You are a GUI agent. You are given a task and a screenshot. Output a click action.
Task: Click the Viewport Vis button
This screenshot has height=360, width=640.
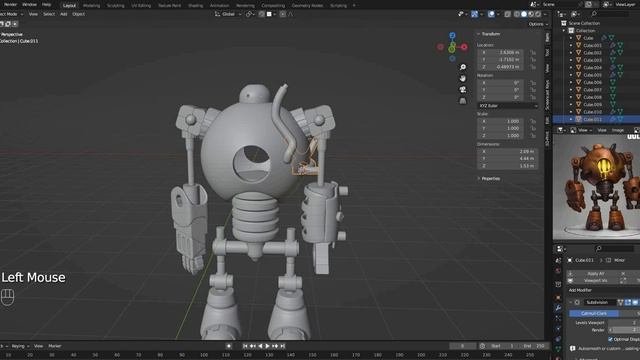pos(596,280)
